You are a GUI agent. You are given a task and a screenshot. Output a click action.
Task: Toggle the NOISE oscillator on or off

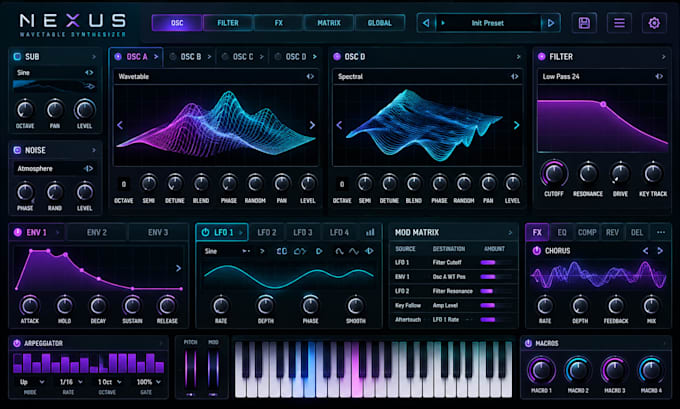(x=17, y=150)
